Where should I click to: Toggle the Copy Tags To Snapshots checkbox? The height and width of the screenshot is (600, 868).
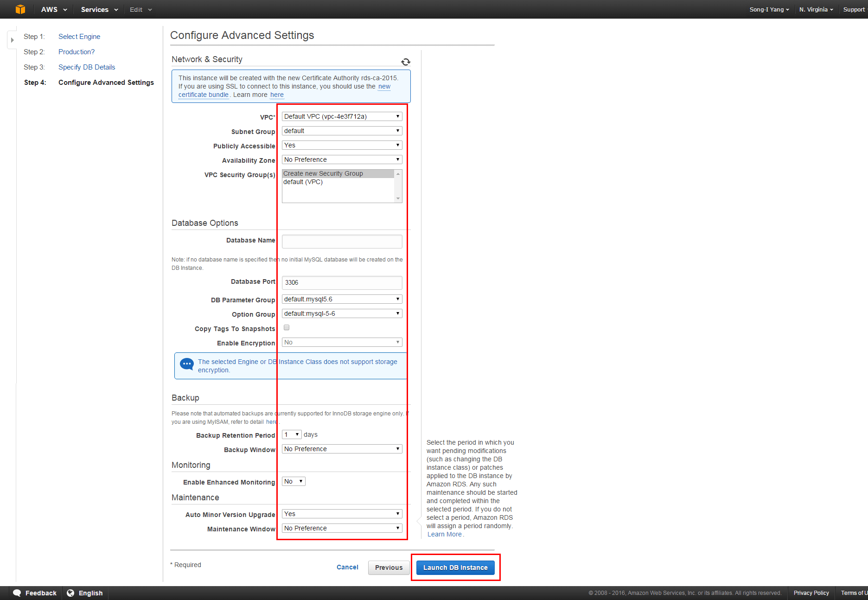287,328
